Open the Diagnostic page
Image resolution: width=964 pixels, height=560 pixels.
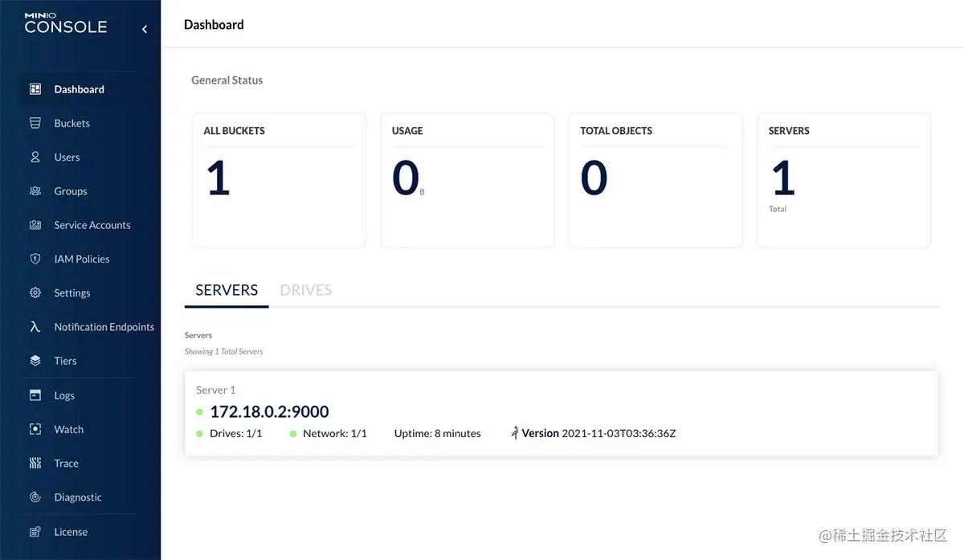(78, 497)
